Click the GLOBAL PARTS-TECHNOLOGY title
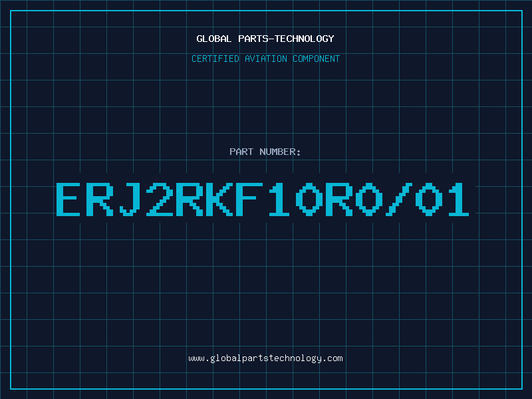The width and height of the screenshot is (532, 399). click(x=265, y=39)
